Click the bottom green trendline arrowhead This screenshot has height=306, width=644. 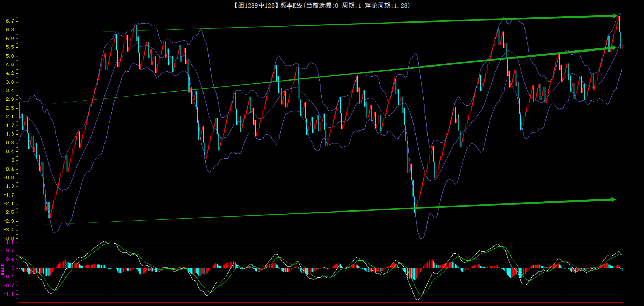pyautogui.click(x=613, y=200)
